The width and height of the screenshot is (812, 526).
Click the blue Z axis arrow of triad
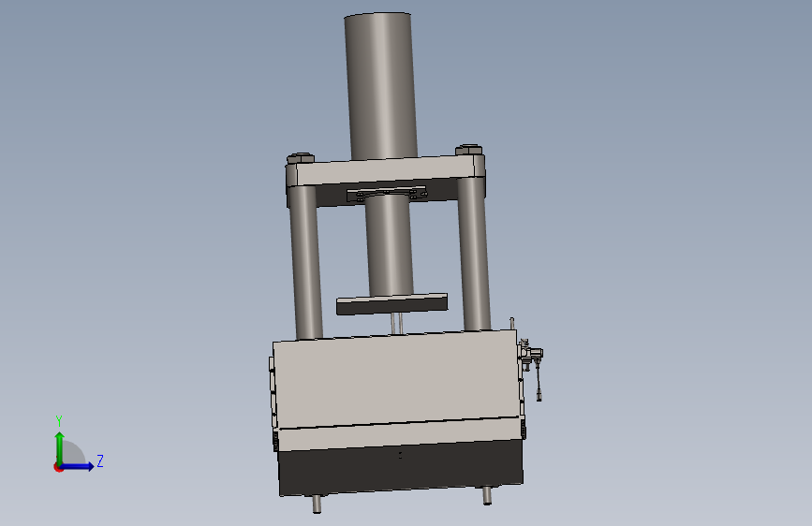79,466
